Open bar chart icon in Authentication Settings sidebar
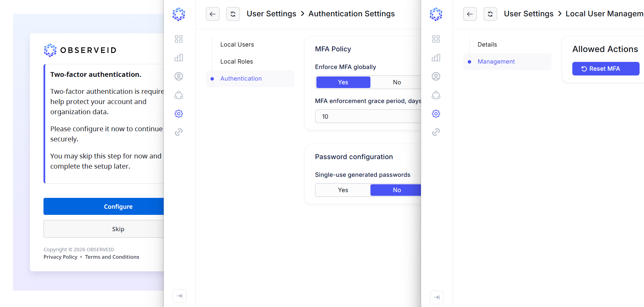The height and width of the screenshot is (307, 644). [x=179, y=58]
